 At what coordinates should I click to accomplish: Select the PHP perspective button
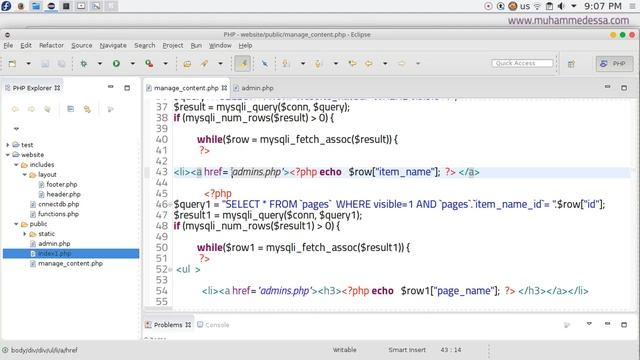point(614,64)
